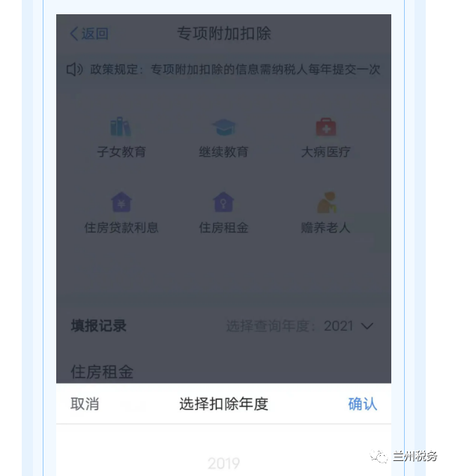Open the 住房租金 house key icon

tap(223, 202)
